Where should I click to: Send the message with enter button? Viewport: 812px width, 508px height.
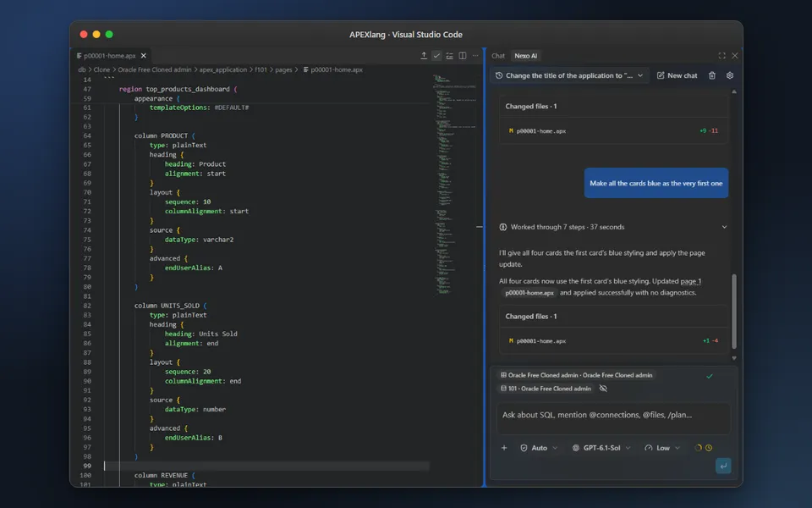tap(723, 466)
